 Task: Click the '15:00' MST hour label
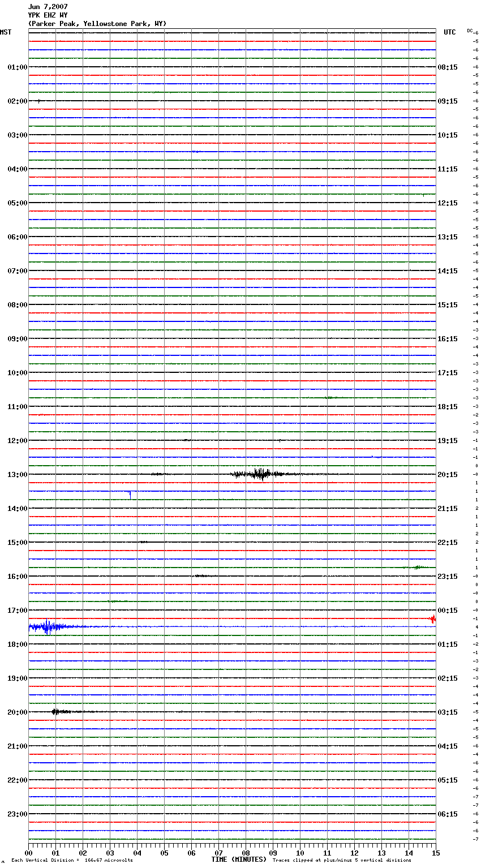click(x=18, y=543)
